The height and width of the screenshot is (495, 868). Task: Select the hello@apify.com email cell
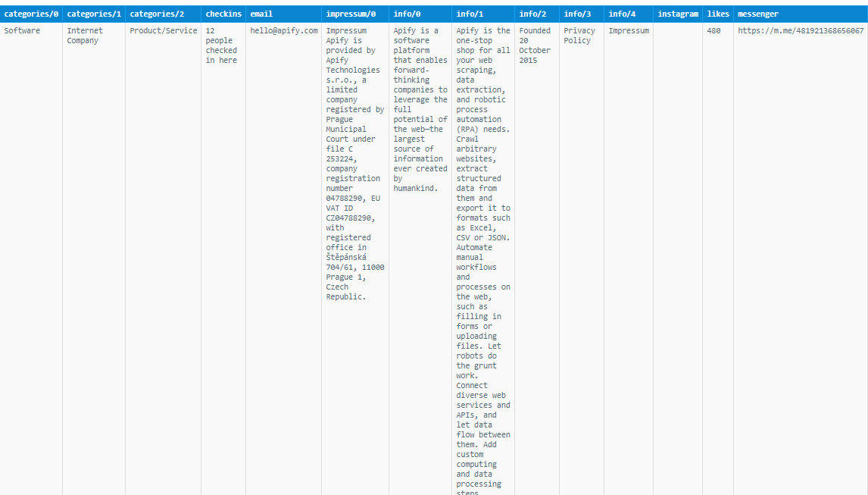click(283, 258)
